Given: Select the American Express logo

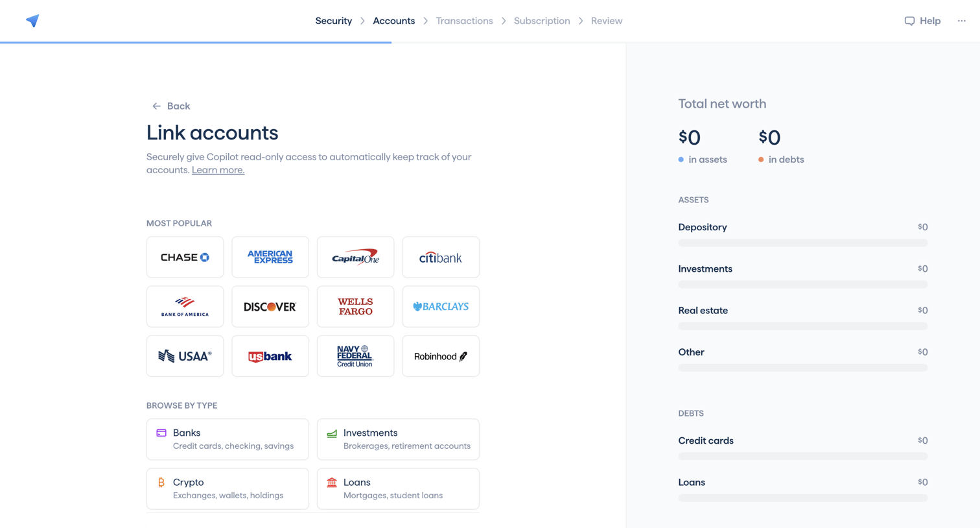Looking at the screenshot, I should coord(270,258).
